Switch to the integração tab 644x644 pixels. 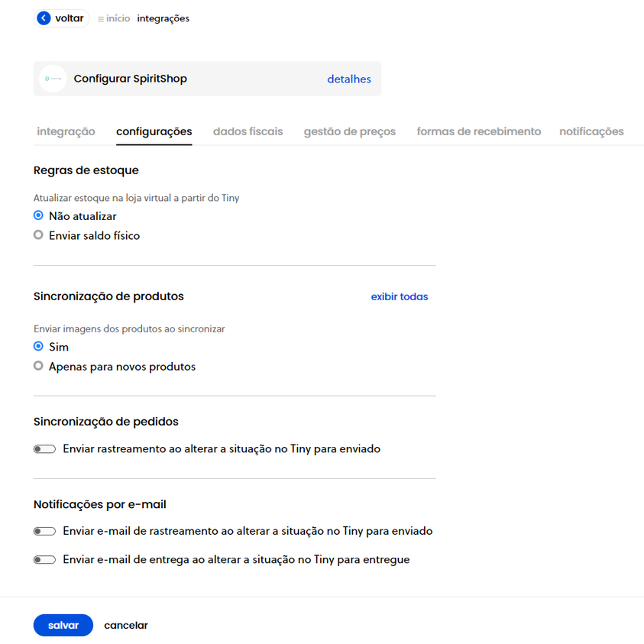(66, 131)
